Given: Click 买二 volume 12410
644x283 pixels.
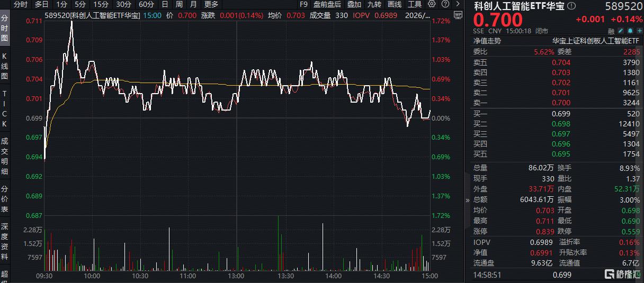Looking at the screenshot, I should coord(629,124).
